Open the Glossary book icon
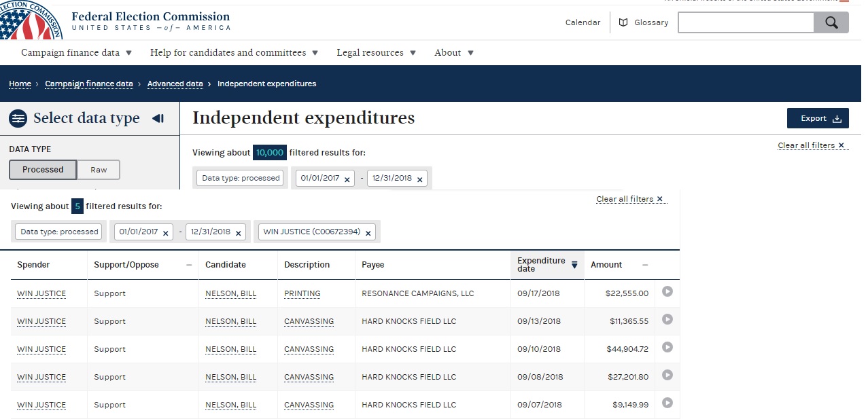 pos(623,22)
